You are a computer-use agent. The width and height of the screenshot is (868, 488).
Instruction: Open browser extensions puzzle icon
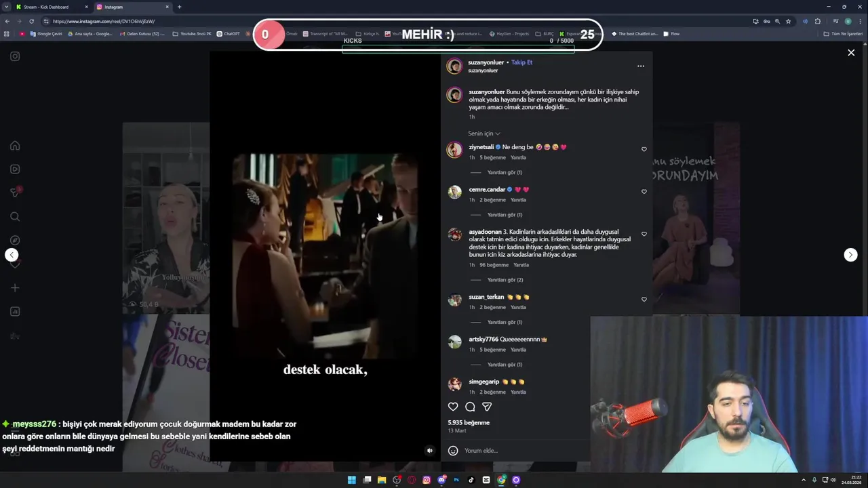pos(818,21)
